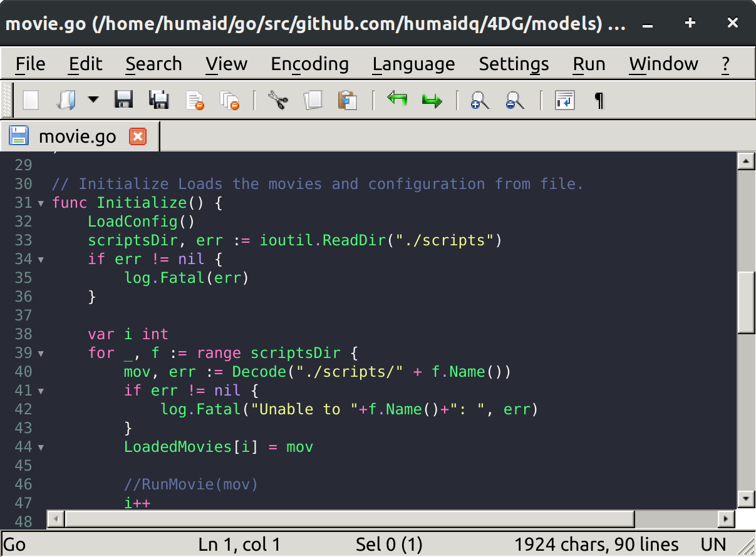This screenshot has width=756, height=557.
Task: Select the movie.go tab
Action: (76, 136)
